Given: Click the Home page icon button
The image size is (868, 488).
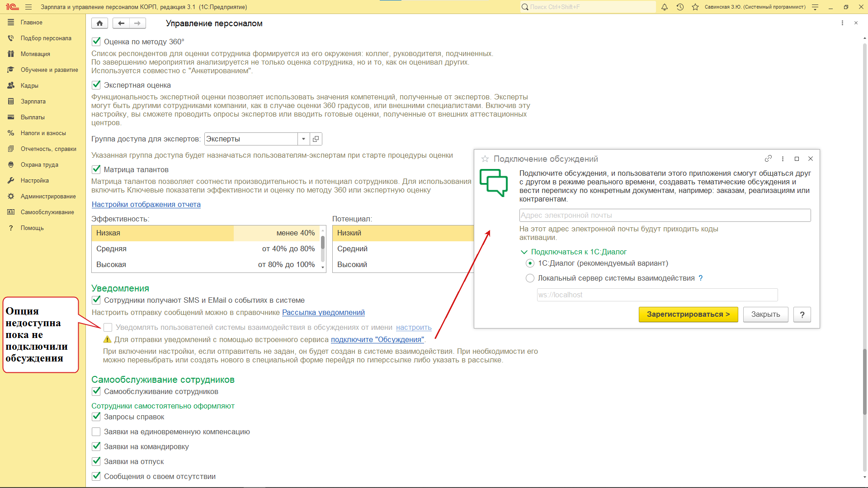Looking at the screenshot, I should tap(99, 23).
